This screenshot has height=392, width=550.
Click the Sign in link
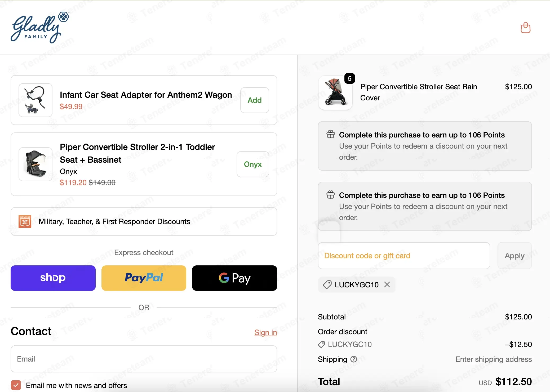coord(265,332)
